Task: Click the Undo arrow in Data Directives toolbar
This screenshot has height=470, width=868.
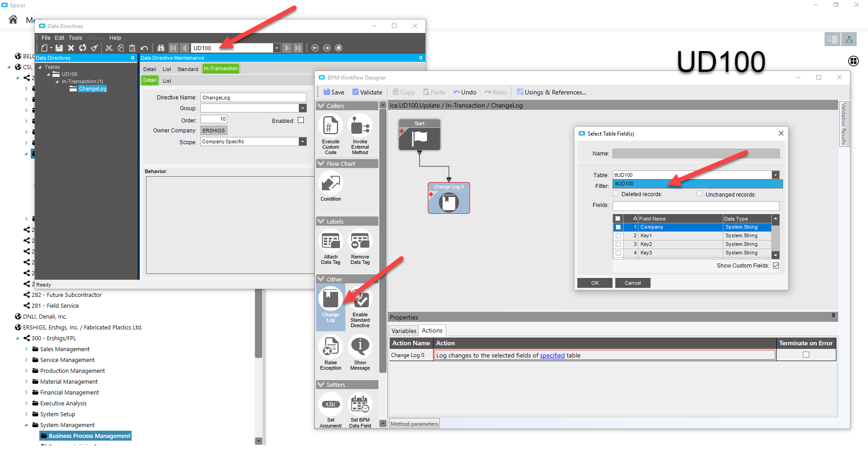Action: pos(144,48)
